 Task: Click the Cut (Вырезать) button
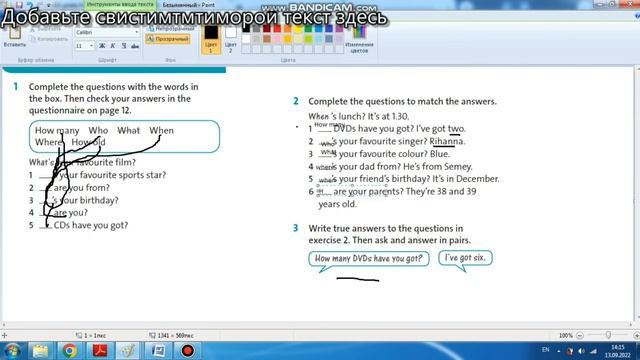46,29
